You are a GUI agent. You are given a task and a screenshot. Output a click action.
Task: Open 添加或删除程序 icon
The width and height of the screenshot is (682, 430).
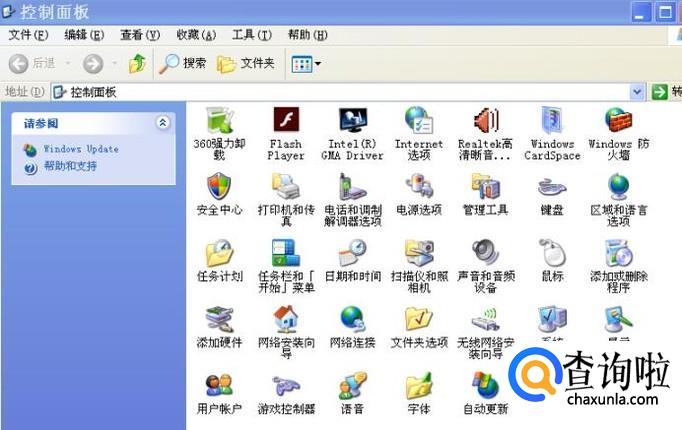point(618,253)
